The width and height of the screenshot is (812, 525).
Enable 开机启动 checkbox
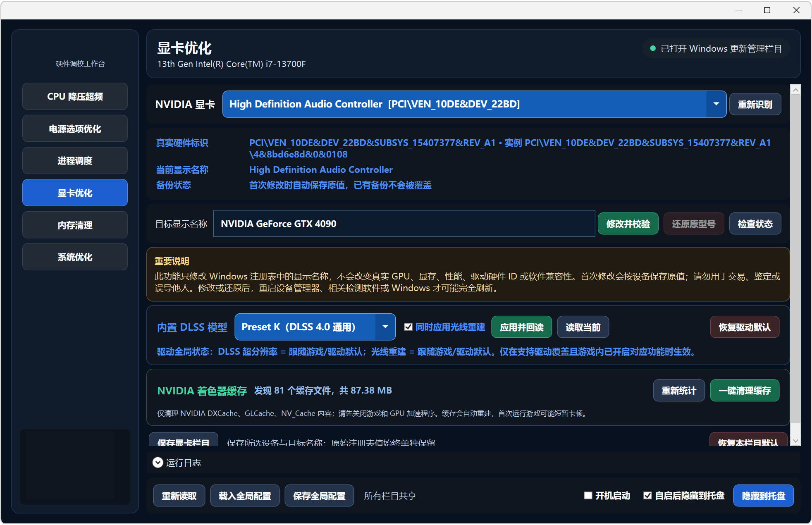[x=588, y=495]
